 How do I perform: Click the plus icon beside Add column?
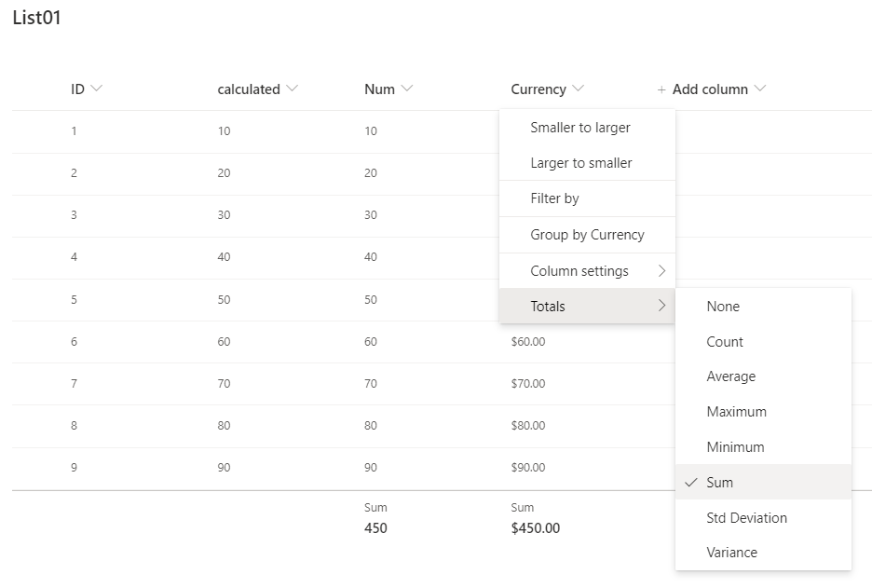pyautogui.click(x=661, y=90)
